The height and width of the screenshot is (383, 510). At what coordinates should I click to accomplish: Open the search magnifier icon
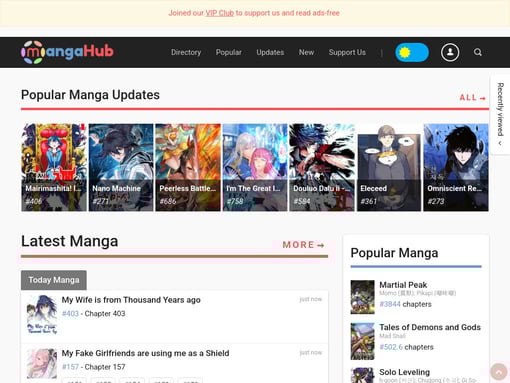[x=478, y=52]
